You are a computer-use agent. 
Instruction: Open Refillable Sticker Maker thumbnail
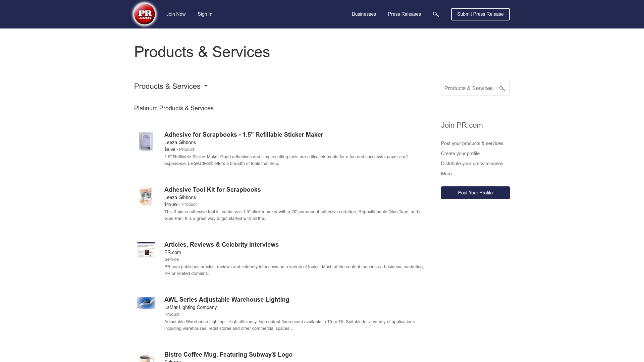[146, 141]
